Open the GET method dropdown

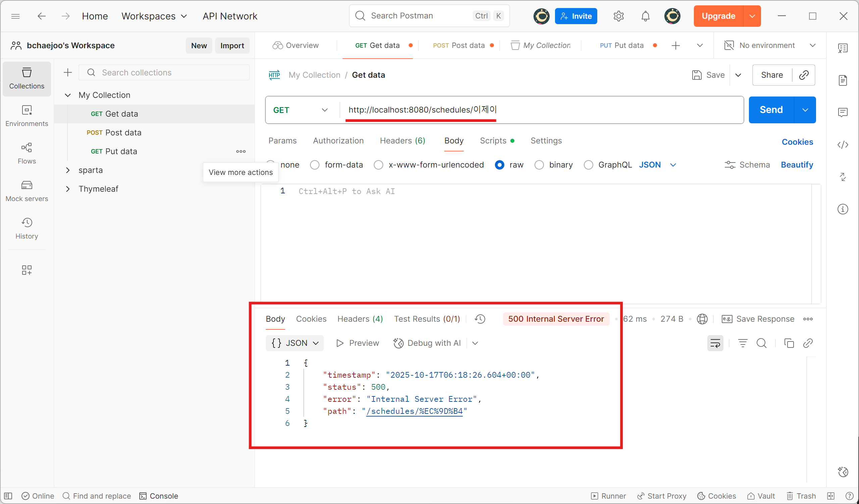tap(301, 110)
